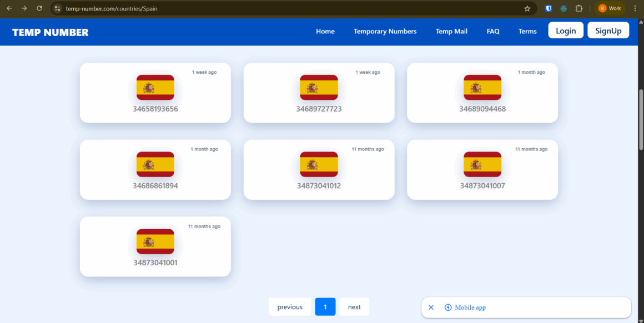Dismiss the Mobile app banner with X

(x=431, y=307)
